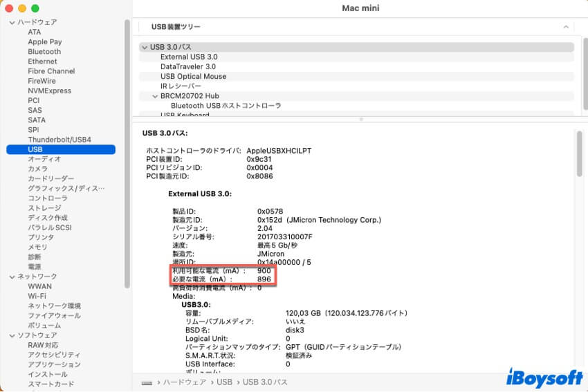Select SPI in the sidebar
The width and height of the screenshot is (588, 392).
point(33,130)
